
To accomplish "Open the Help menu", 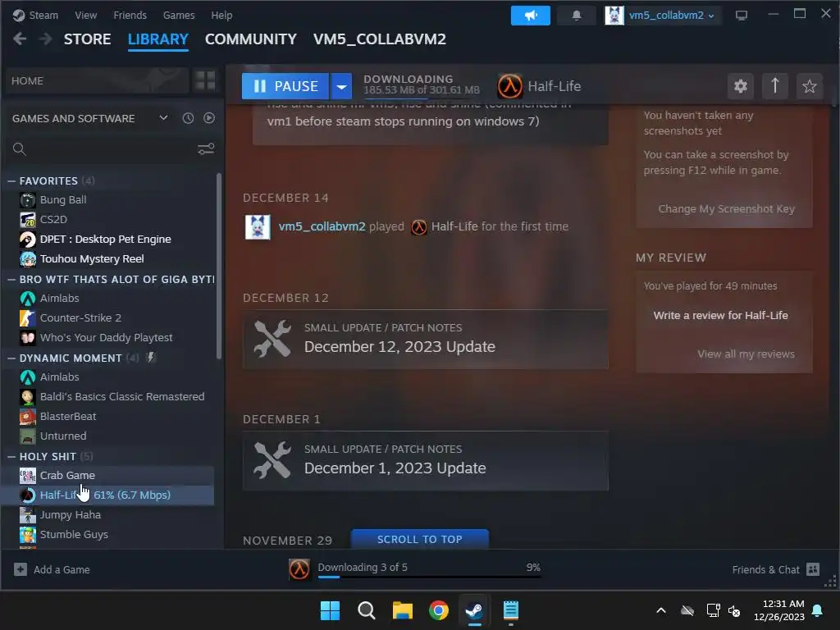I will point(221,16).
